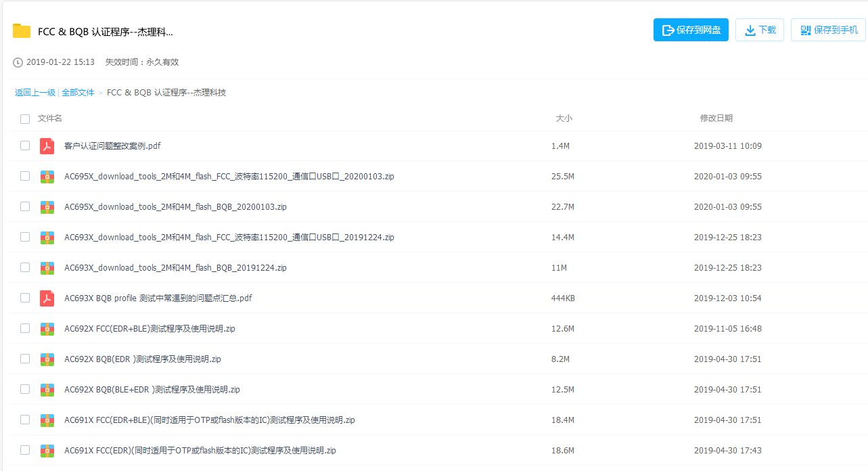Click the zip icon for AC691X FCC(EDR+BLE) archive

(47, 420)
